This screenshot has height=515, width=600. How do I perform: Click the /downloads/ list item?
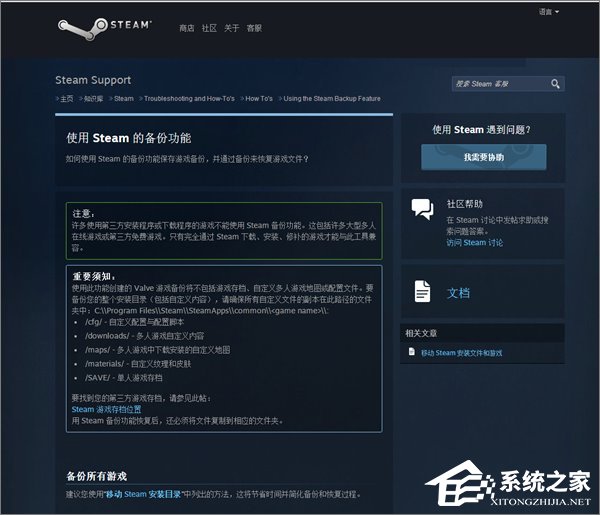pos(144,336)
